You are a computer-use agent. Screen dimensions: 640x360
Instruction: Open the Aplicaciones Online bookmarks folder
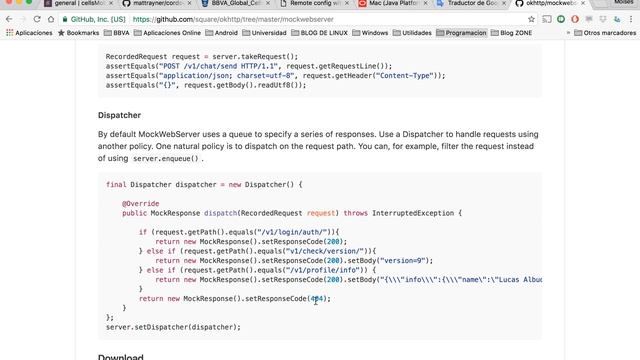pyautogui.click(x=167, y=33)
